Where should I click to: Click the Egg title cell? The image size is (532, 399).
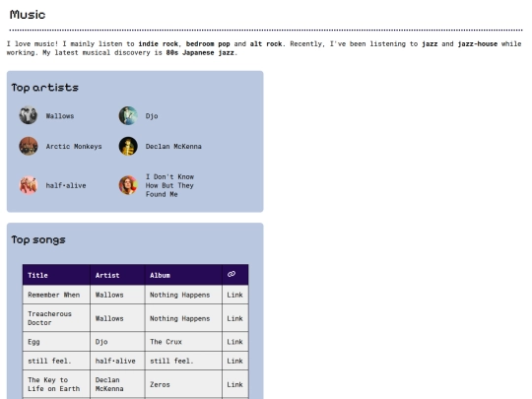tap(56, 341)
